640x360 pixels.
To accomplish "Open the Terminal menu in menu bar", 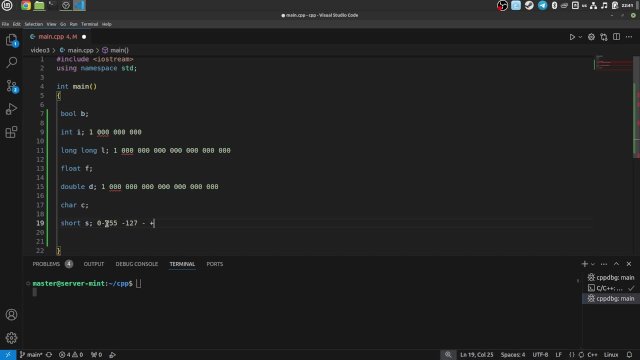I will (x=89, y=24).
